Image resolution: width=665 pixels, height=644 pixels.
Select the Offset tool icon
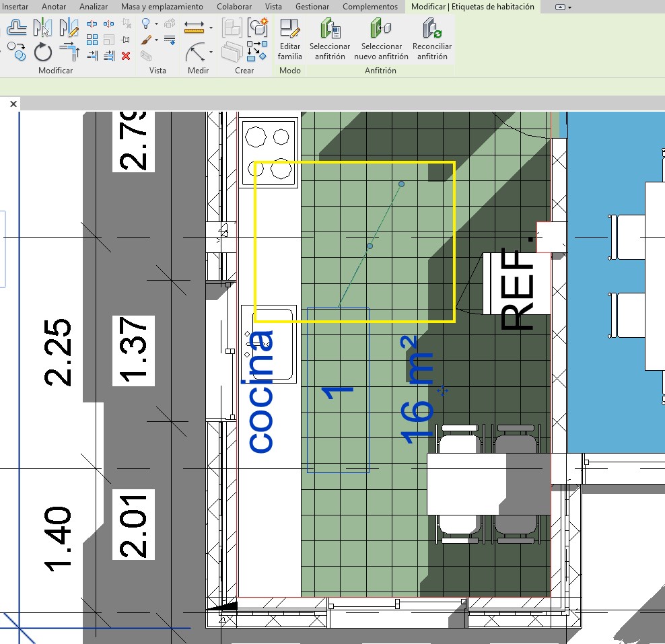(17, 28)
